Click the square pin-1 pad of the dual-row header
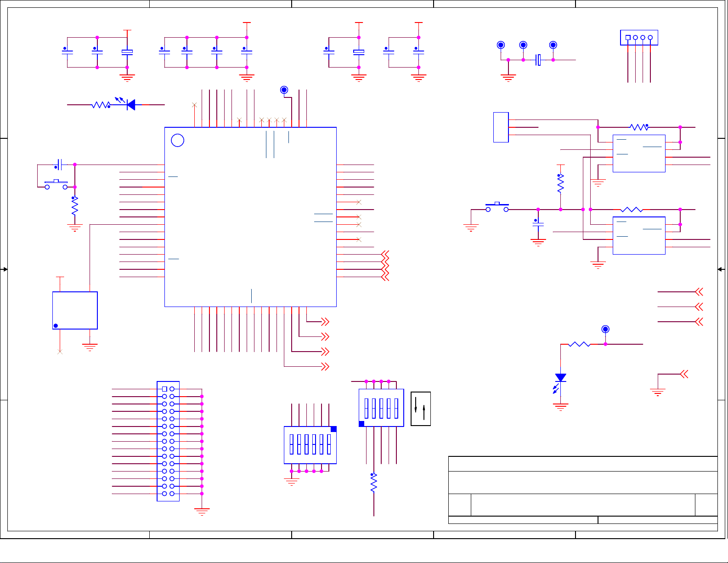This screenshot has height=563, width=728. tap(164, 389)
